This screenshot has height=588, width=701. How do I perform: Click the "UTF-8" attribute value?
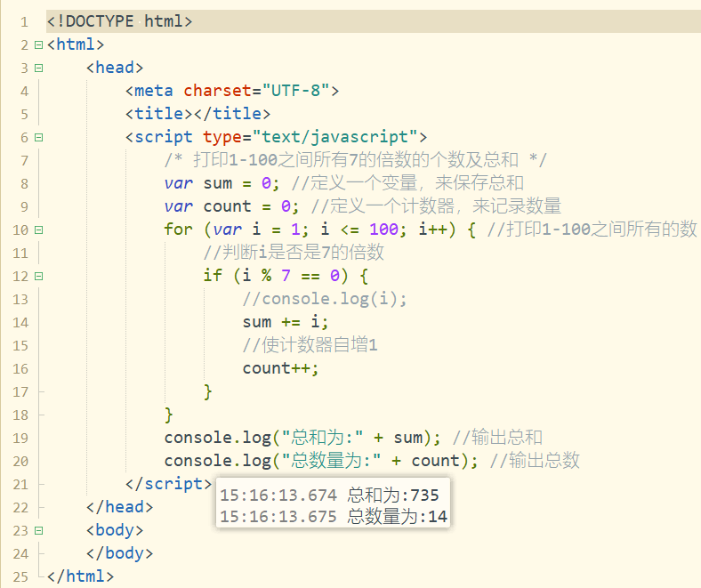[x=295, y=91]
